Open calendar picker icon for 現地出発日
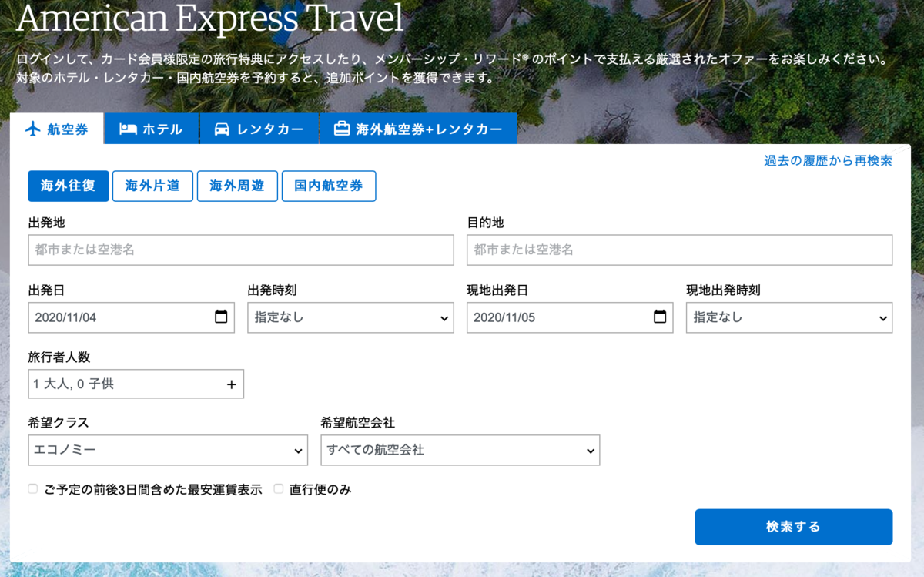Image resolution: width=924 pixels, height=577 pixels. point(660,317)
